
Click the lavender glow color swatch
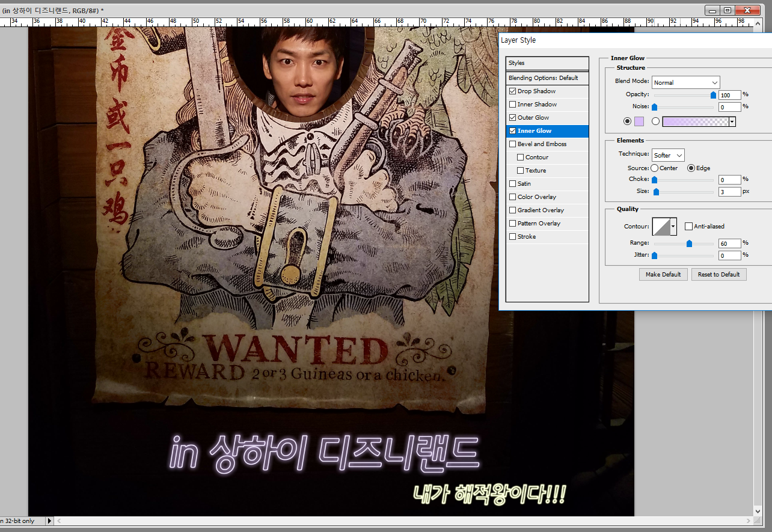click(639, 121)
